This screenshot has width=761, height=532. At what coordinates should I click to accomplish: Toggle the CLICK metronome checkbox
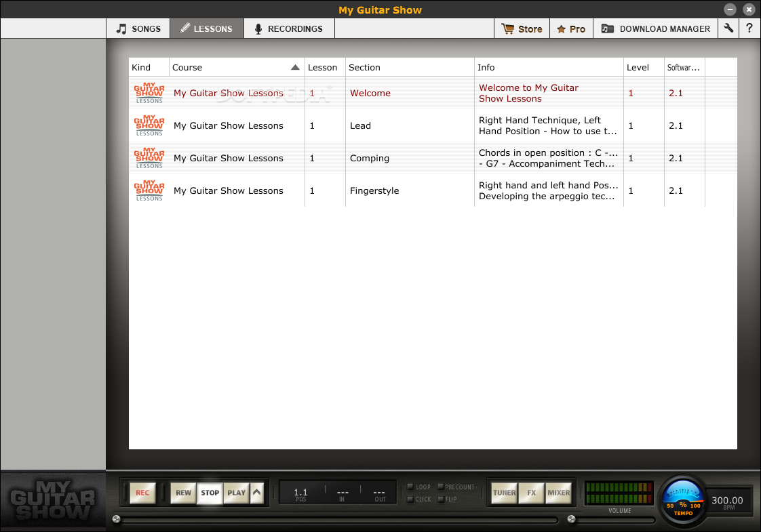coord(410,499)
